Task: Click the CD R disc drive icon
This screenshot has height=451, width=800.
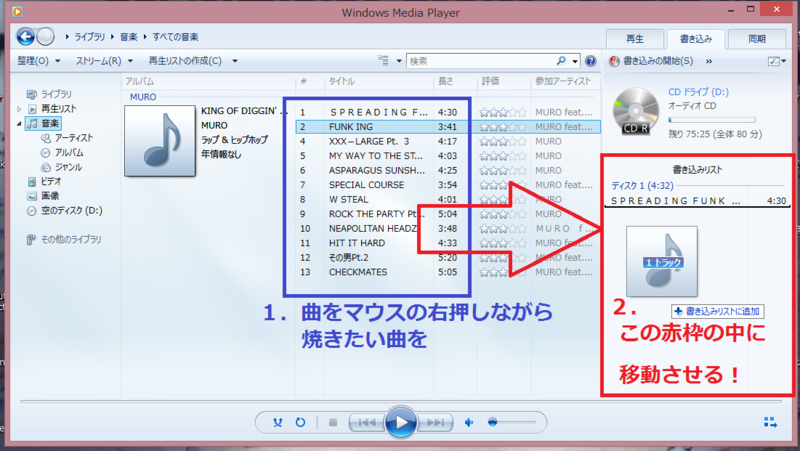Action: point(635,111)
